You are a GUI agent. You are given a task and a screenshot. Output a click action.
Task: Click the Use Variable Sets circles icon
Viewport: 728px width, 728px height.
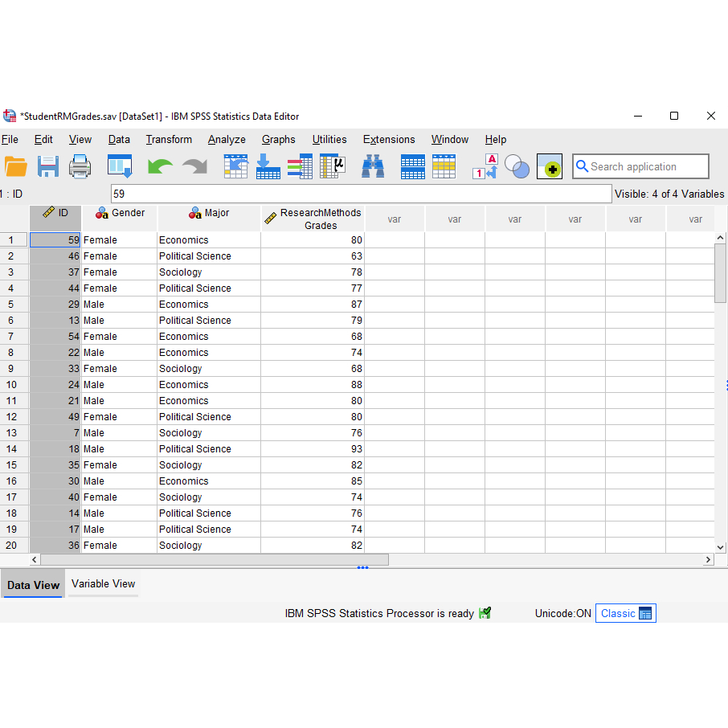click(x=517, y=166)
